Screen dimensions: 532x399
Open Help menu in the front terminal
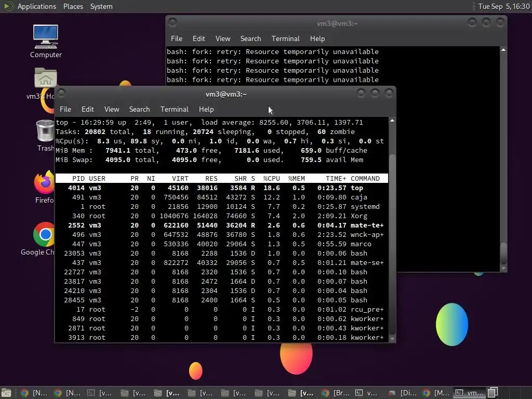[206, 109]
